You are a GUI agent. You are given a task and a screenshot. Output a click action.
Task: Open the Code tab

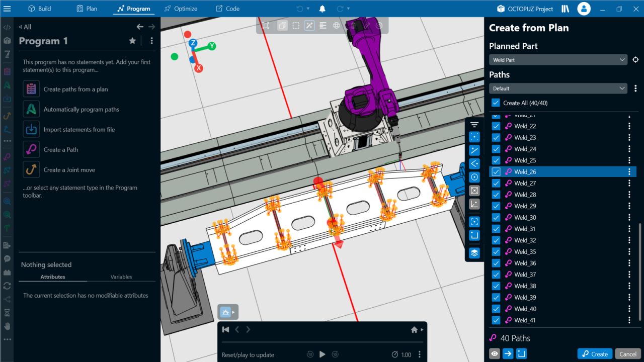click(227, 9)
